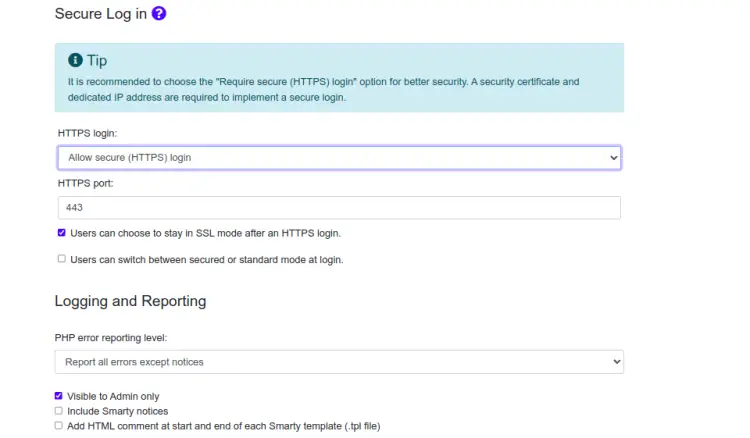Uncheck the stay in SSL mode checkbox
Viewport: 750px width, 438px height.
pos(62,233)
